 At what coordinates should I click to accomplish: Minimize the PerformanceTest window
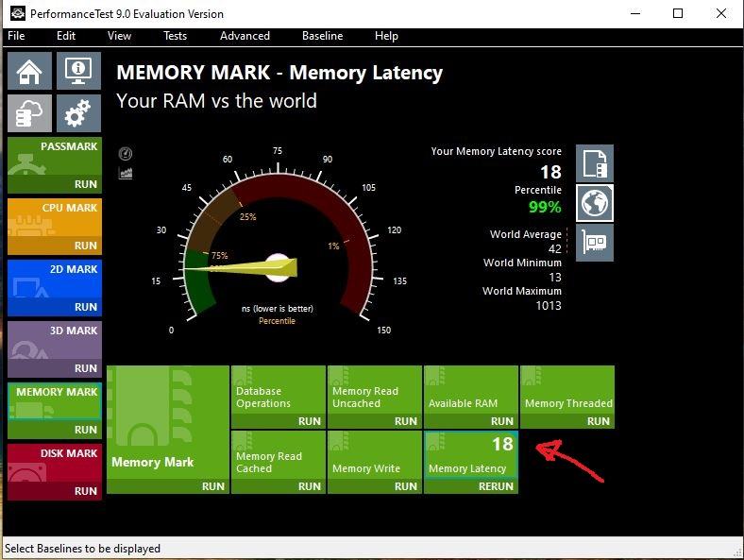pos(635,13)
